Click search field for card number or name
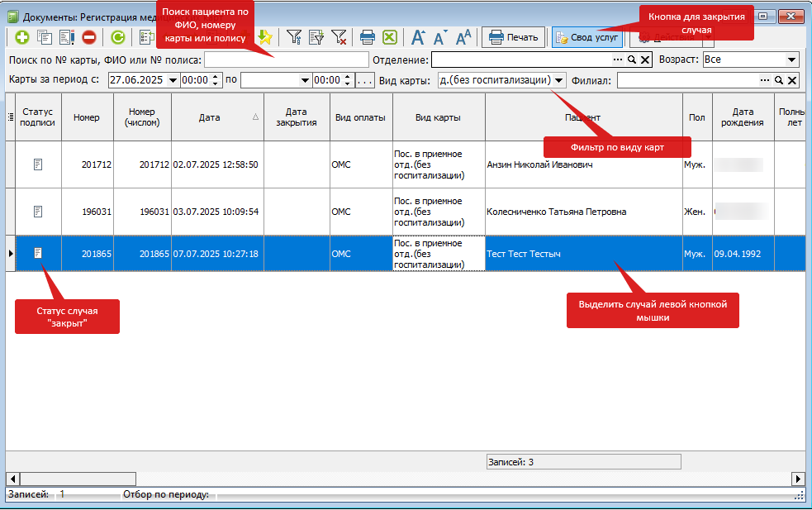 [x=287, y=60]
